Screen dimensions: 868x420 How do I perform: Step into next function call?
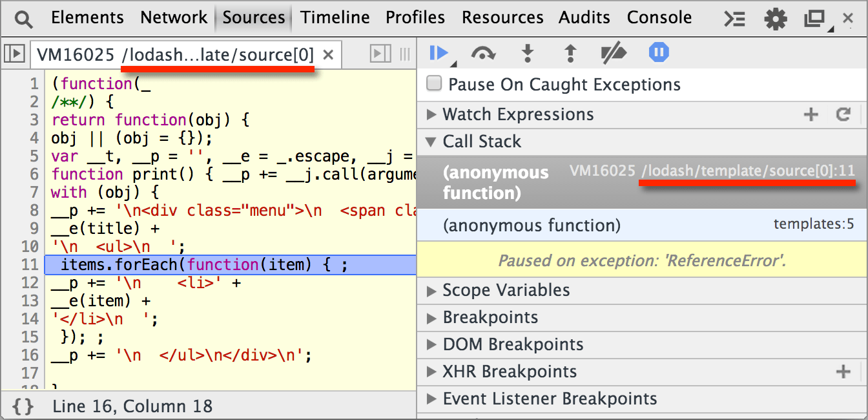tap(528, 53)
